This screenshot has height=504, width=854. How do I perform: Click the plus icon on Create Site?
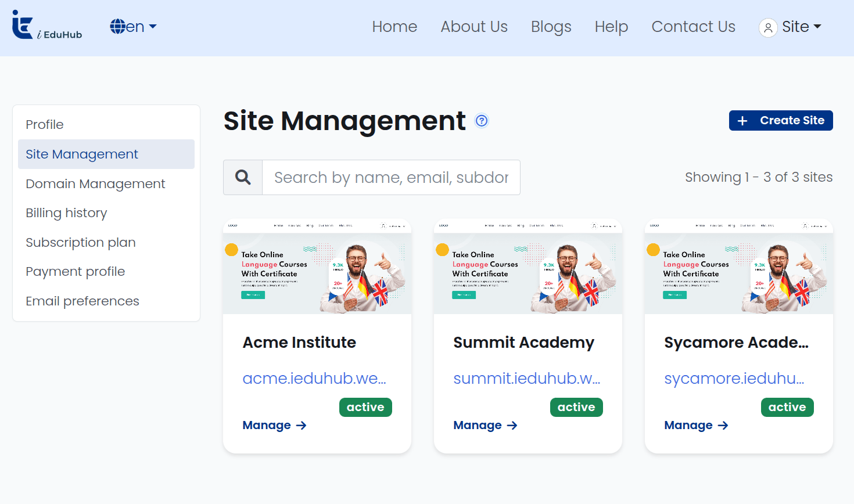click(742, 121)
